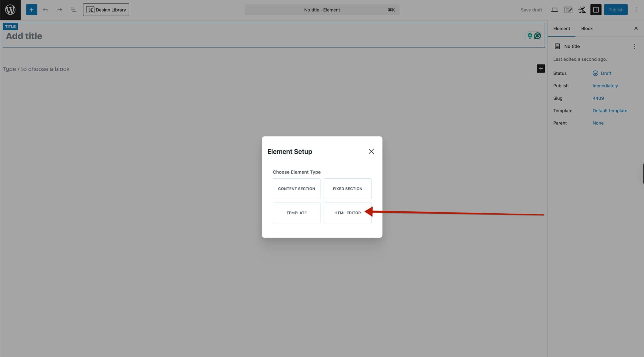Switch to the Element tab

561,28
